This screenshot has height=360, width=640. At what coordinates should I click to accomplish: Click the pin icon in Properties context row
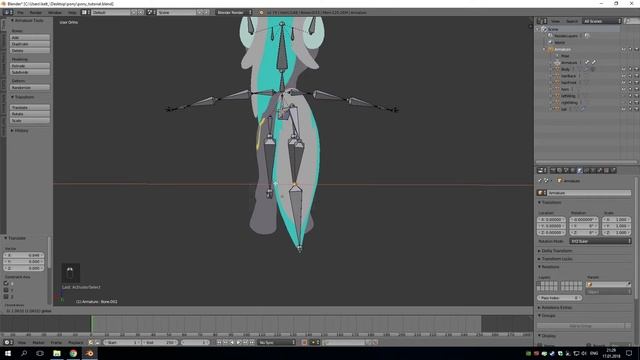pos(540,180)
